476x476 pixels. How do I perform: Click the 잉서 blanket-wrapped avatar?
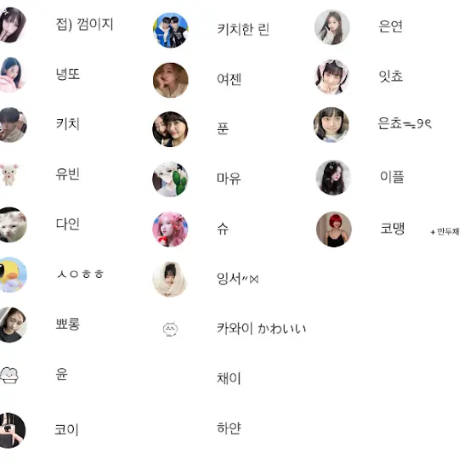click(170, 279)
